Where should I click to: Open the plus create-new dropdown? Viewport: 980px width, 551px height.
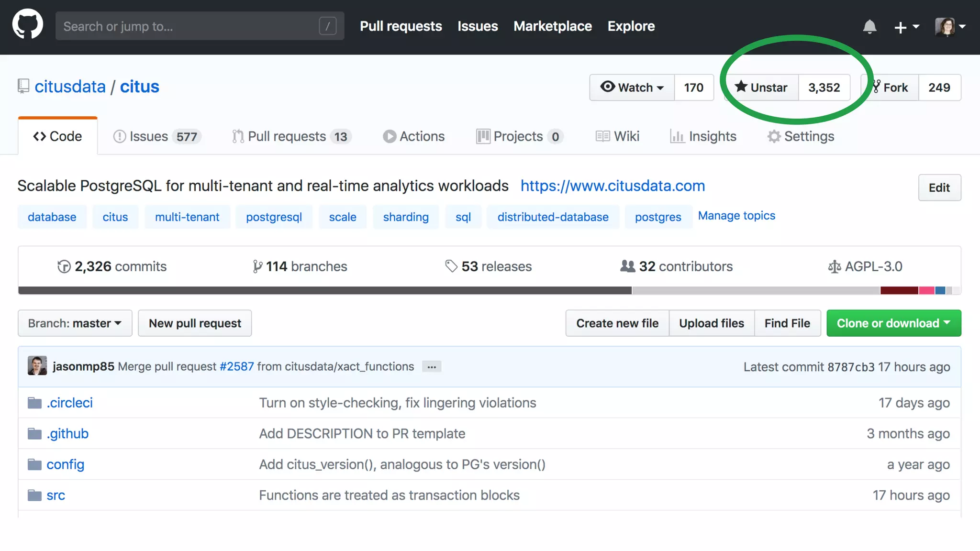coord(906,27)
